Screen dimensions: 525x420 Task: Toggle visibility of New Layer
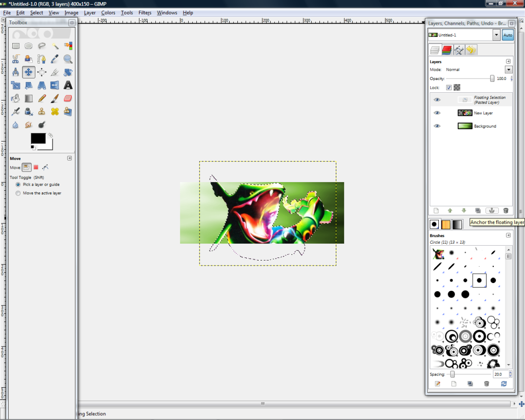(437, 113)
